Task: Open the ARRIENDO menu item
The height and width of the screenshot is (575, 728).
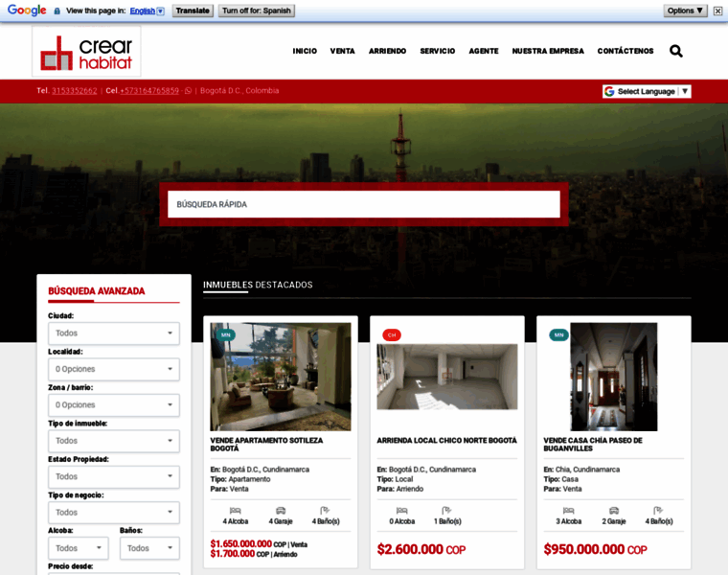Action: (387, 51)
